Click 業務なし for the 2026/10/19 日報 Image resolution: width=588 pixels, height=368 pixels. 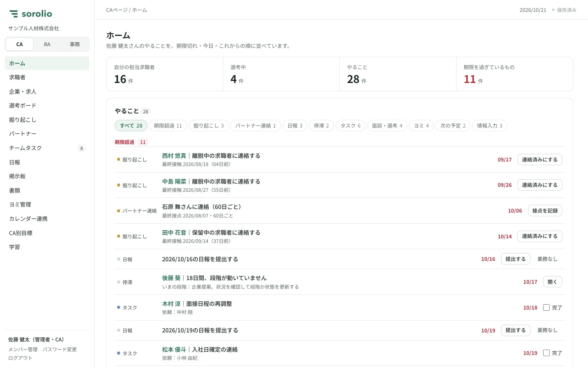coord(547,330)
